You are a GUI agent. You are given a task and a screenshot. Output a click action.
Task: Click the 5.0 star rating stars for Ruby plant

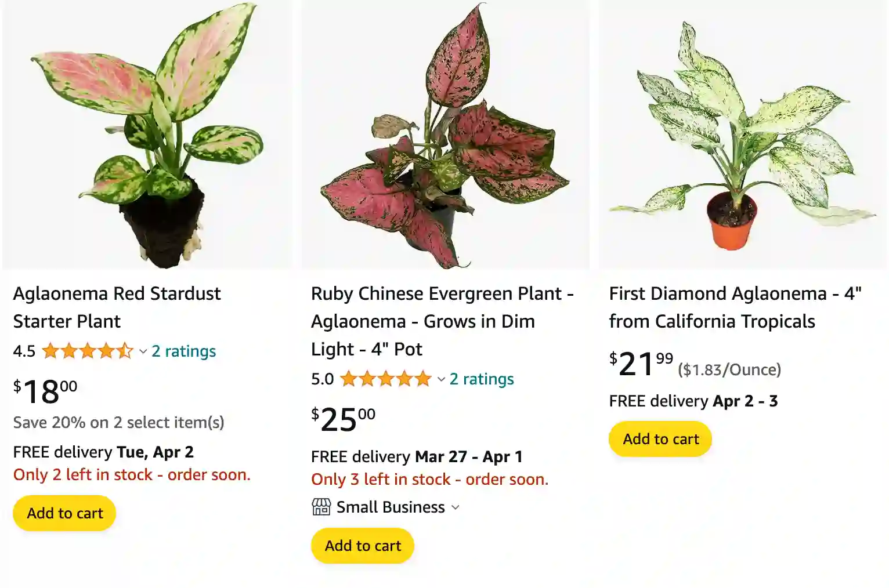(384, 379)
